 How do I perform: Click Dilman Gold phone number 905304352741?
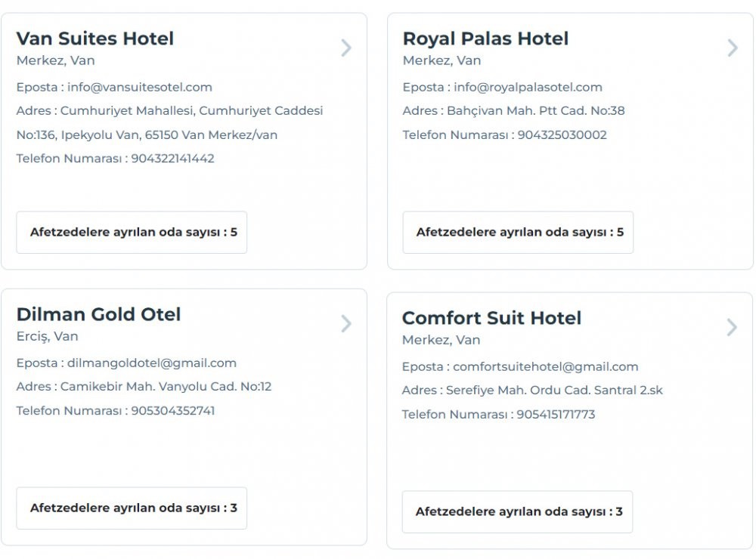(x=173, y=411)
